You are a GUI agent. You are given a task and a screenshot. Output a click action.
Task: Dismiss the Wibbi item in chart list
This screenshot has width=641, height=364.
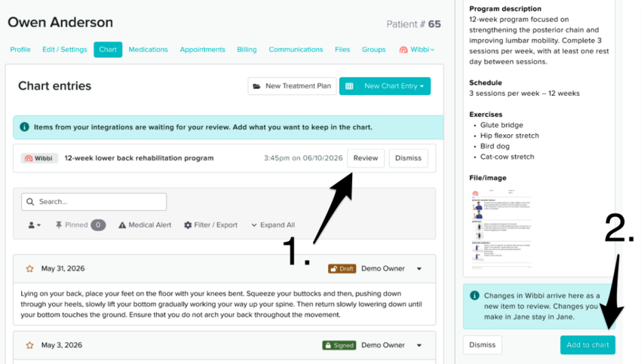pyautogui.click(x=408, y=158)
